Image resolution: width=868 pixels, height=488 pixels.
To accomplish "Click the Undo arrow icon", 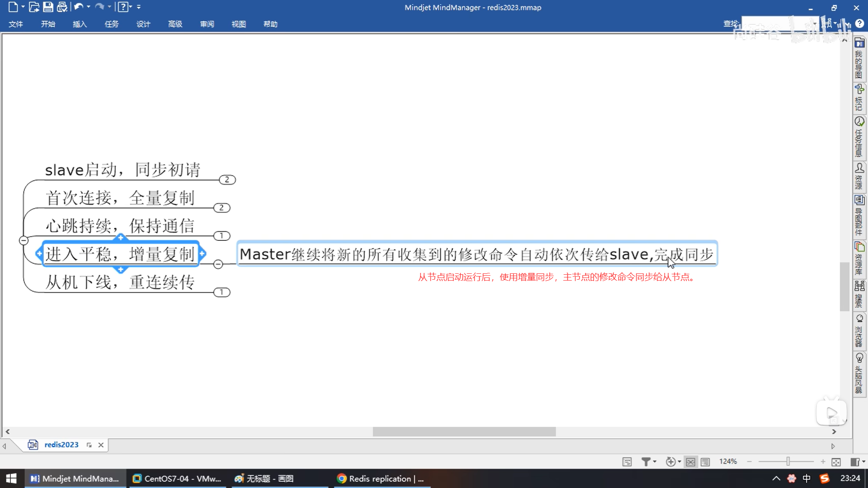I will (79, 7).
